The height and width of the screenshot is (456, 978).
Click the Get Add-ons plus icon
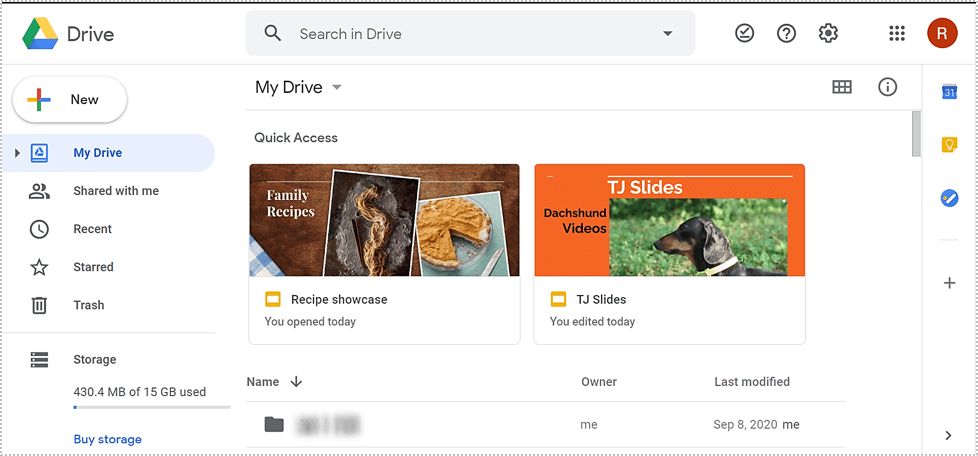click(x=949, y=283)
